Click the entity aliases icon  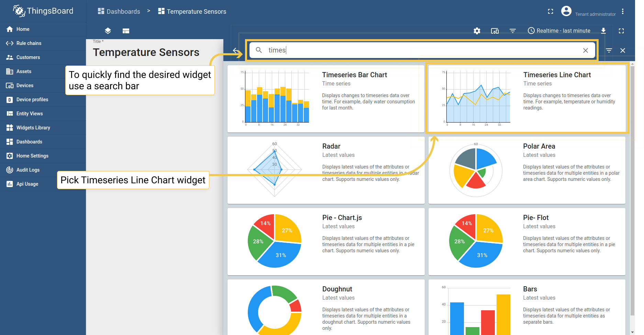(x=495, y=31)
